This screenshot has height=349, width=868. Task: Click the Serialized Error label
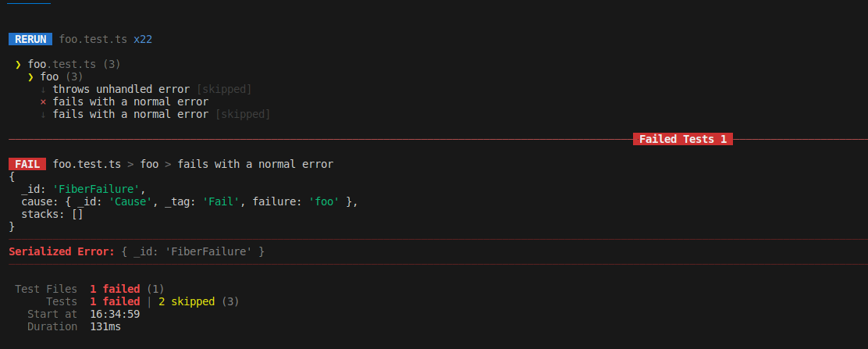(62, 251)
